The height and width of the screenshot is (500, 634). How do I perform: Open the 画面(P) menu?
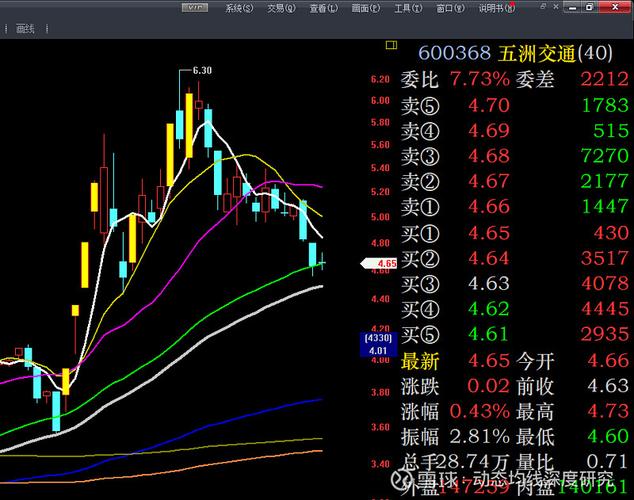coord(366,8)
